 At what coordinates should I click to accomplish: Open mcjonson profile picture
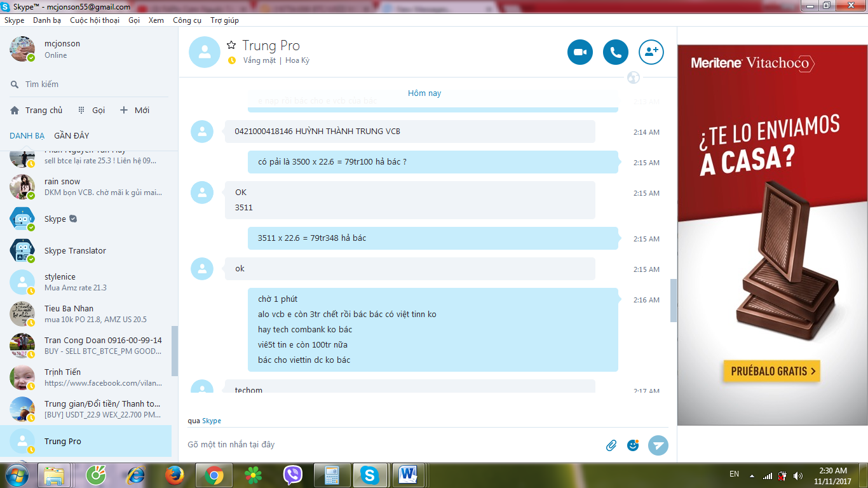[22, 49]
